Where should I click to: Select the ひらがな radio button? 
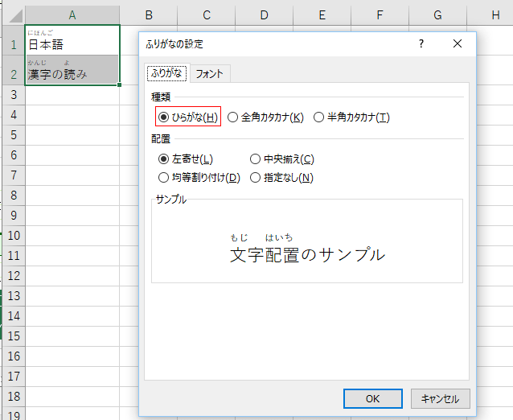point(164,117)
